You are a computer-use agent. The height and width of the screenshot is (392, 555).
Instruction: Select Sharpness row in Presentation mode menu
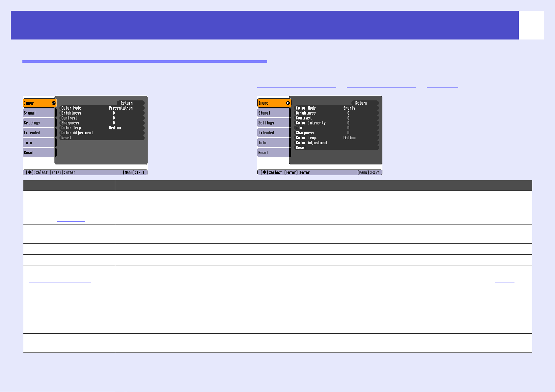pos(102,123)
